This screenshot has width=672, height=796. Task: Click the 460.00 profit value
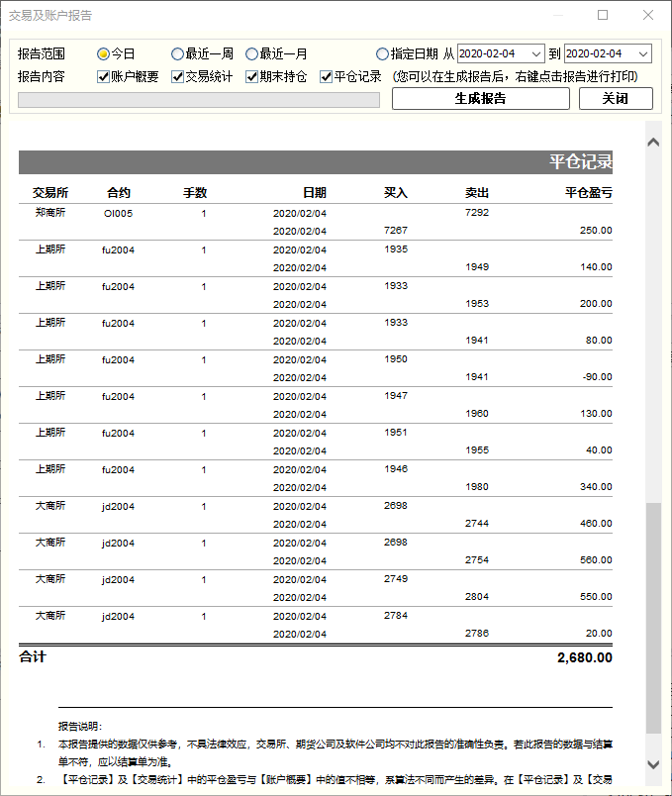tap(596, 524)
